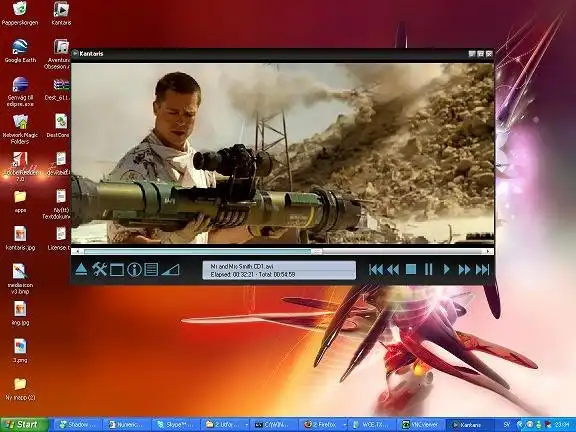This screenshot has height=432, width=576.
Task: Close the Kantaris window
Action: (x=489, y=54)
